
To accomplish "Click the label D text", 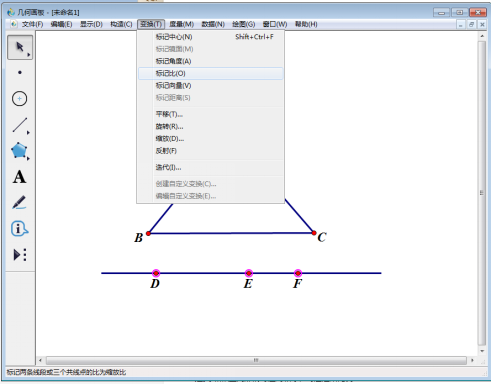I will pos(155,284).
